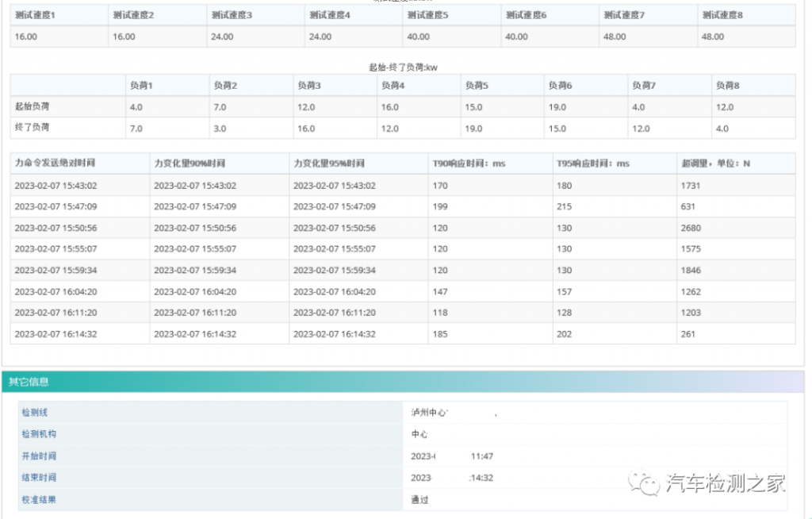
Task: Click the 检测机构 field label
Action: tap(39, 434)
